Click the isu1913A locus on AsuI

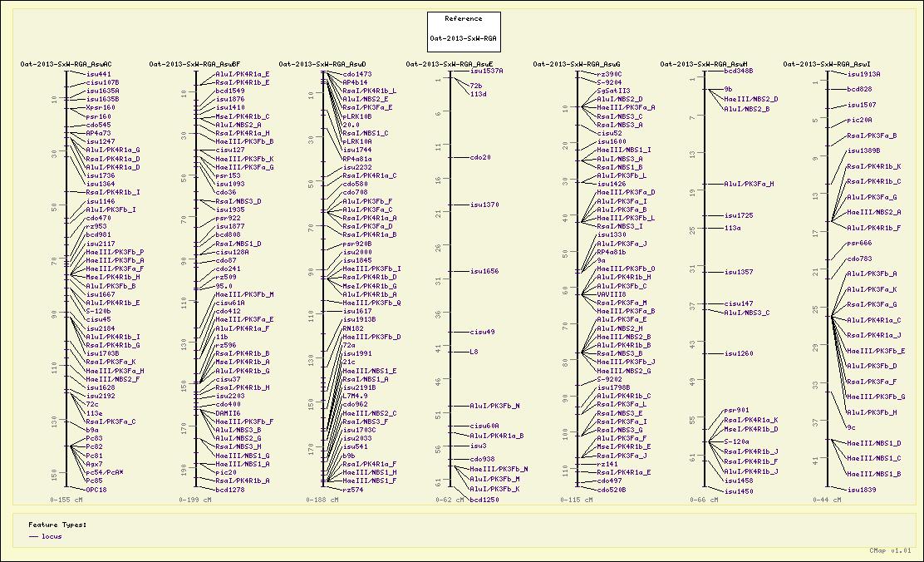pyautogui.click(x=863, y=74)
